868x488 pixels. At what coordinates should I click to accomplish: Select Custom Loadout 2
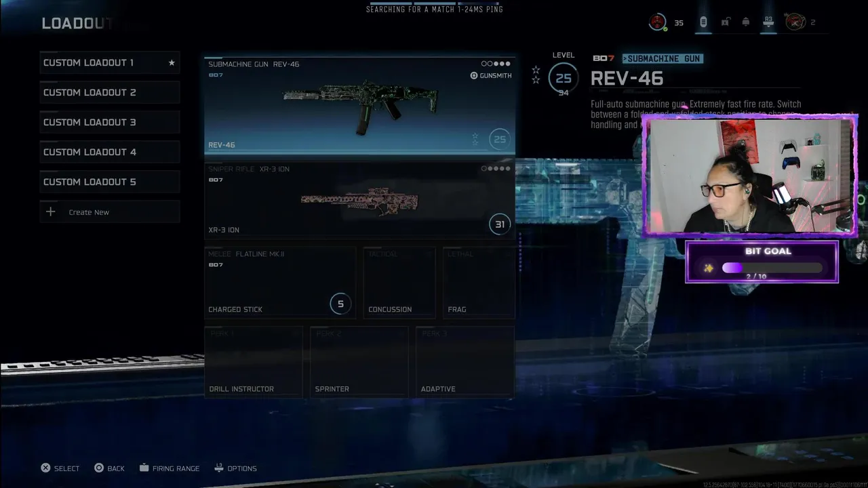(110, 93)
